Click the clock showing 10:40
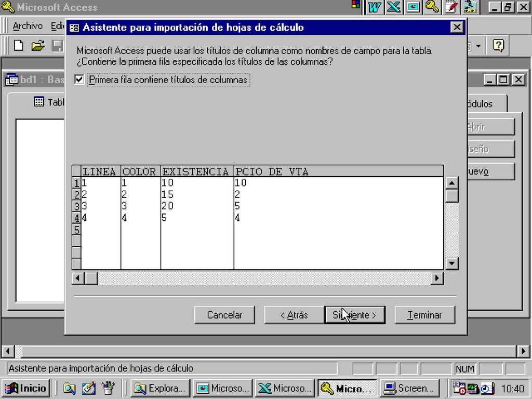 [512, 389]
